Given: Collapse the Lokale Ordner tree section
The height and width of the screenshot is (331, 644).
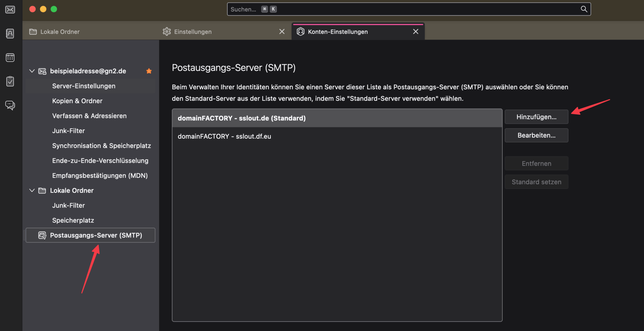Looking at the screenshot, I should coord(32,190).
